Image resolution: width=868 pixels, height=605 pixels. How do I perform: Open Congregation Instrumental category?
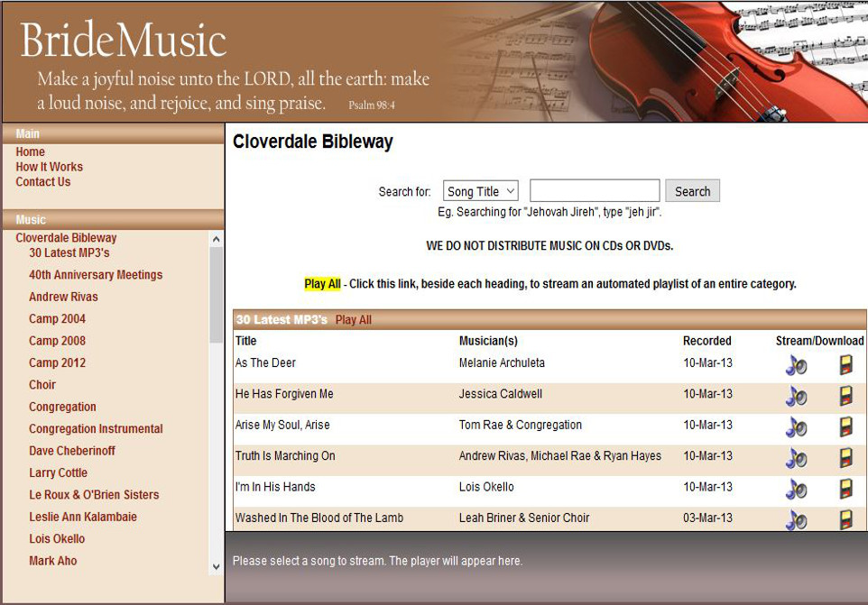point(96,429)
